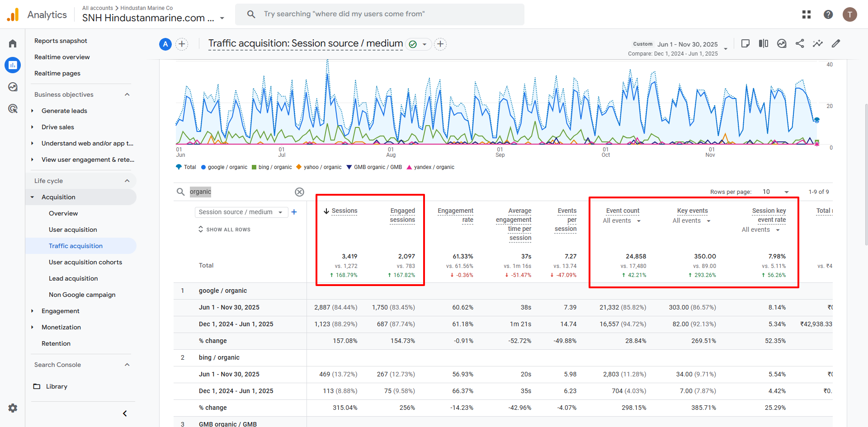The width and height of the screenshot is (868, 427).
Task: Open the Retention report
Action: coord(56,343)
